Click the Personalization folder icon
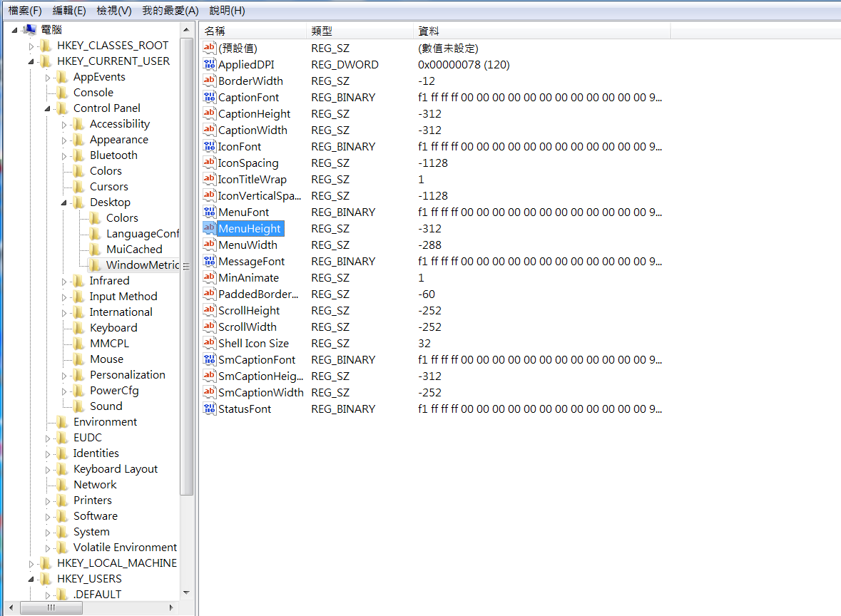This screenshot has width=841, height=616. coord(79,375)
